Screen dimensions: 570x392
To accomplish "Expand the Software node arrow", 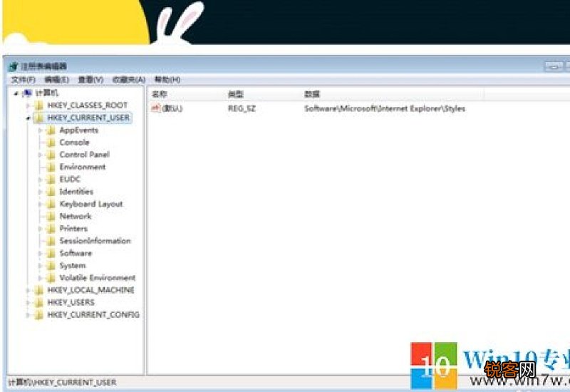I will click(x=40, y=254).
